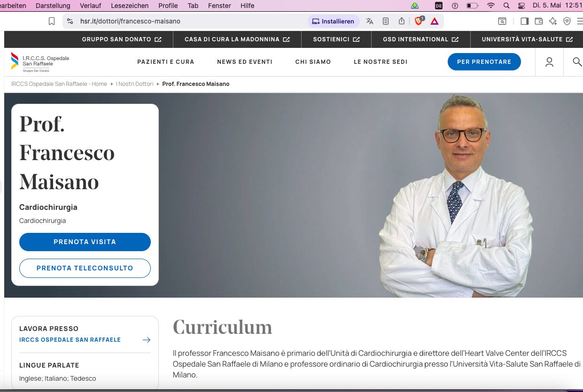Click Prof. Francesco Maisano portrait photo

coord(456,196)
